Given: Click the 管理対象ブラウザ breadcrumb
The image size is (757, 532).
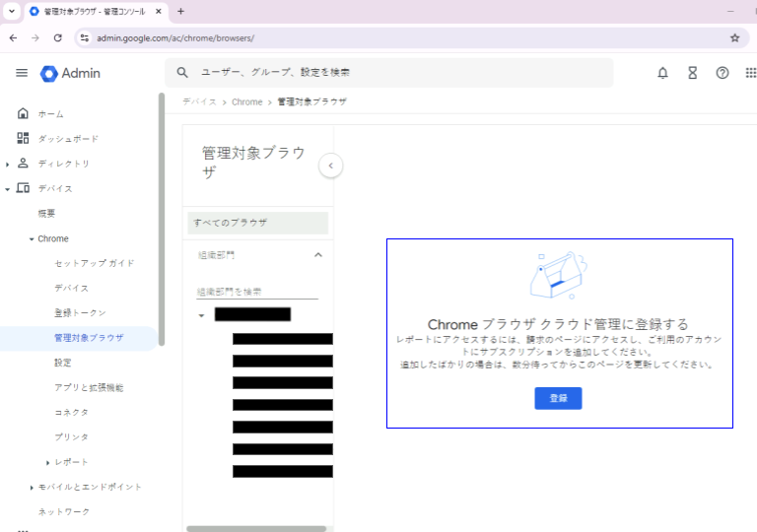Looking at the screenshot, I should pyautogui.click(x=311, y=101).
